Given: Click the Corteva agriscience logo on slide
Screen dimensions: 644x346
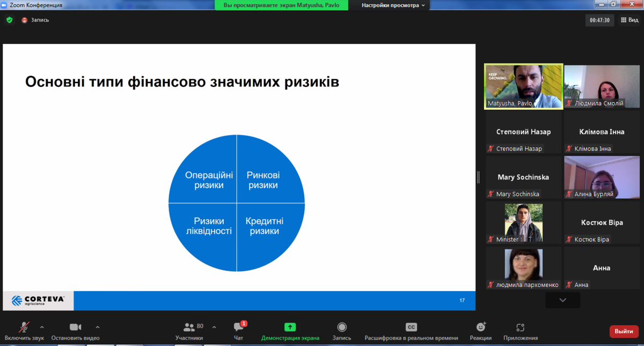Looking at the screenshot, I should pyautogui.click(x=38, y=300).
